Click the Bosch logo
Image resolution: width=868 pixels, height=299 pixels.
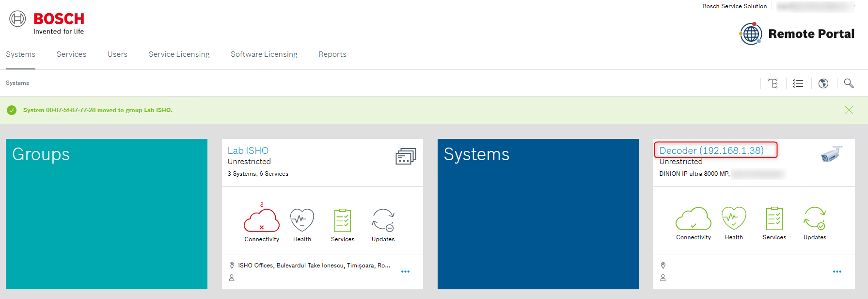coord(47,23)
